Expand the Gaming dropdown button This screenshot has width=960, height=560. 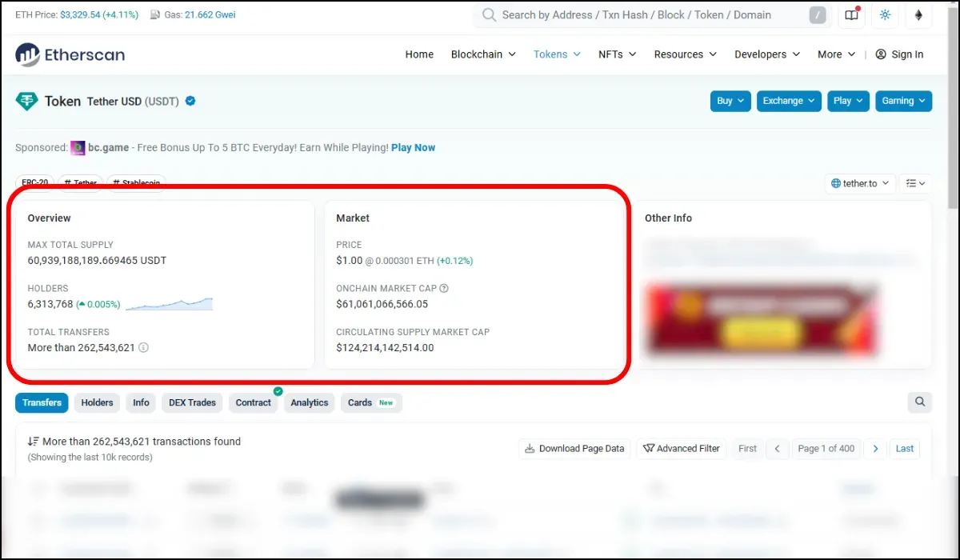click(904, 101)
